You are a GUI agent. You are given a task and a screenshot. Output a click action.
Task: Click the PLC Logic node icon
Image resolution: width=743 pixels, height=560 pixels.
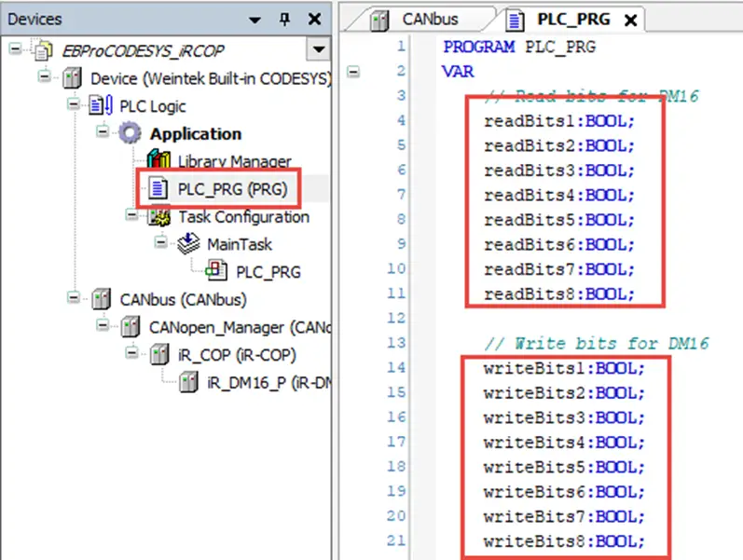tap(101, 105)
